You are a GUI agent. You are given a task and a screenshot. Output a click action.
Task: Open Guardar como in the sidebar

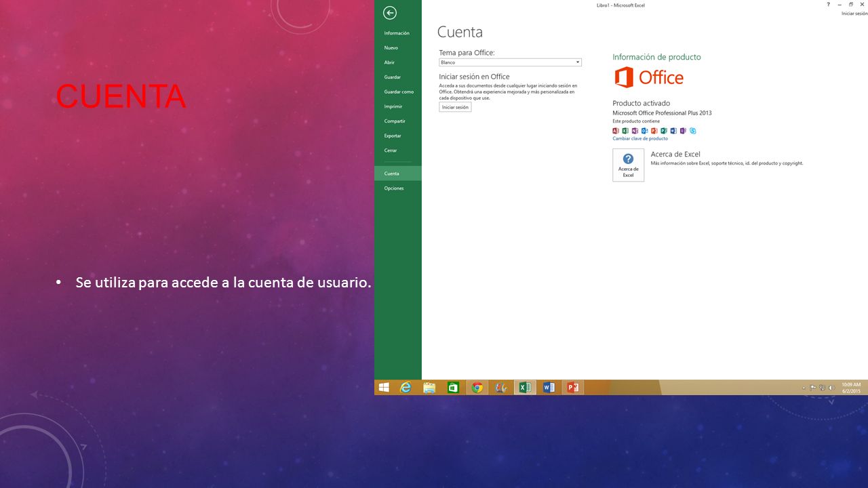coord(397,91)
